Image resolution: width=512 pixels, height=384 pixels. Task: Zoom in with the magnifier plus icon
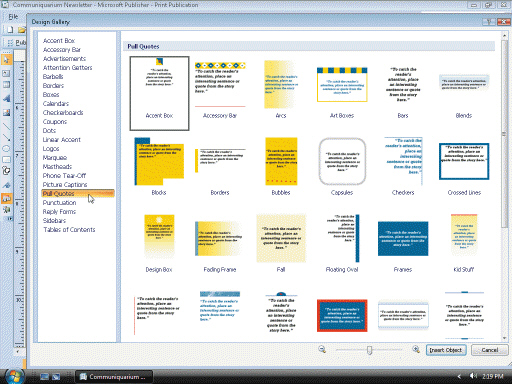(416, 349)
